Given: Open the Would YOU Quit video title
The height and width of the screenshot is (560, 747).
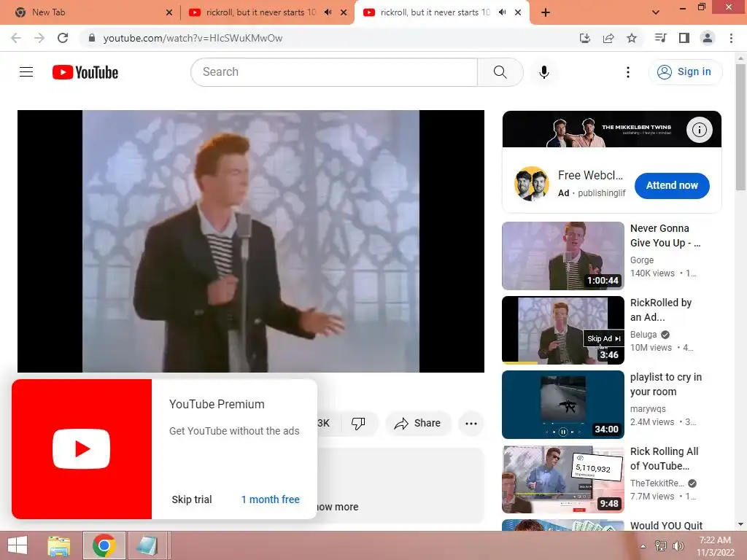Looking at the screenshot, I should (666, 525).
